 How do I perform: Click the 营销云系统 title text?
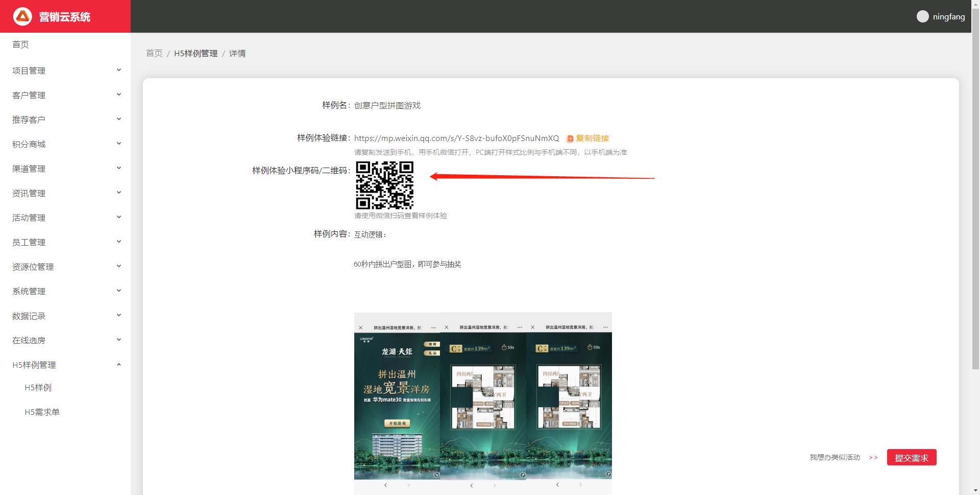pyautogui.click(x=65, y=17)
